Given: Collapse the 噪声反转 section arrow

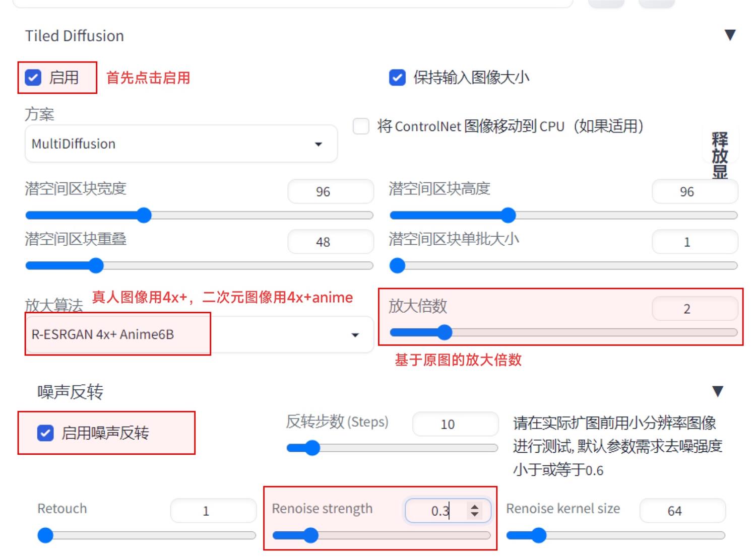Looking at the screenshot, I should pyautogui.click(x=718, y=391).
